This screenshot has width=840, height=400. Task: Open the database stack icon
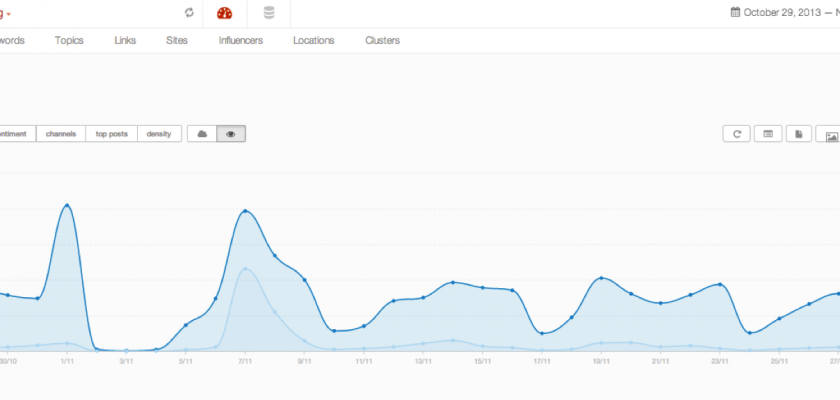pos(268,13)
